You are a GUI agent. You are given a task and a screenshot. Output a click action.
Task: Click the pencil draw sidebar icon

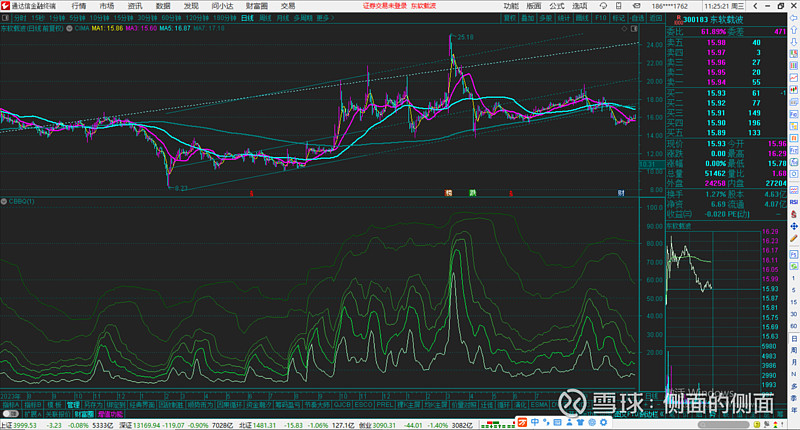click(x=794, y=238)
